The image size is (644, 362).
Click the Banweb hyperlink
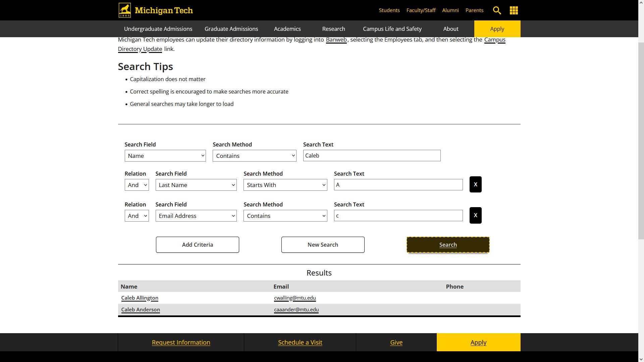[x=336, y=39]
